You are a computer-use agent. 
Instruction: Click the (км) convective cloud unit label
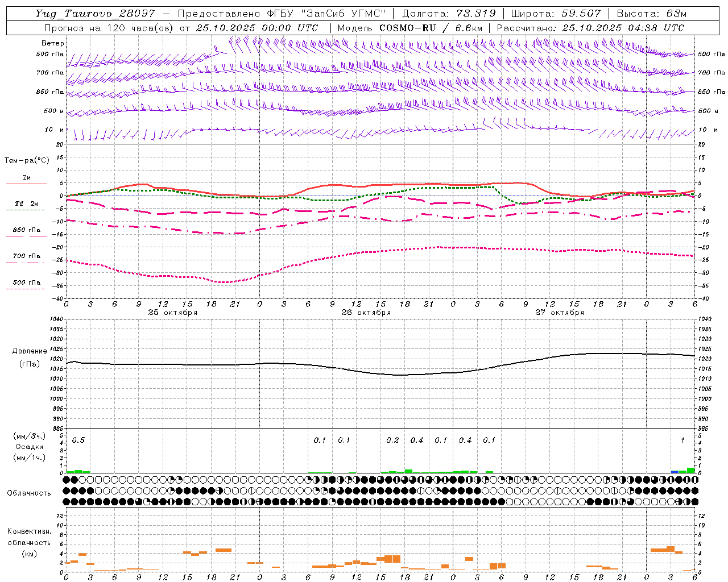coord(30,554)
